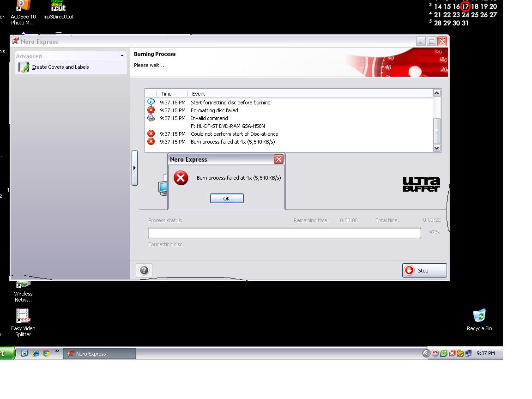Open Create Covers and Labels
532x399 pixels.
pos(60,67)
